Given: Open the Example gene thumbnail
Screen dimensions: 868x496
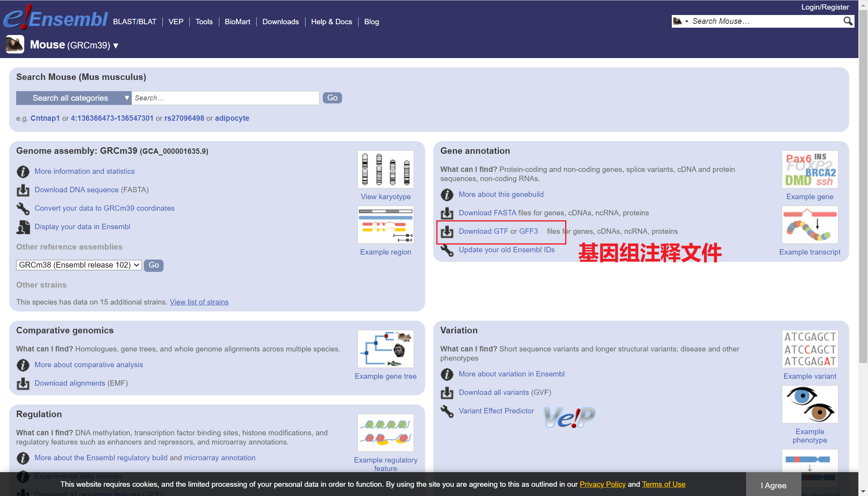Looking at the screenshot, I should 810,169.
